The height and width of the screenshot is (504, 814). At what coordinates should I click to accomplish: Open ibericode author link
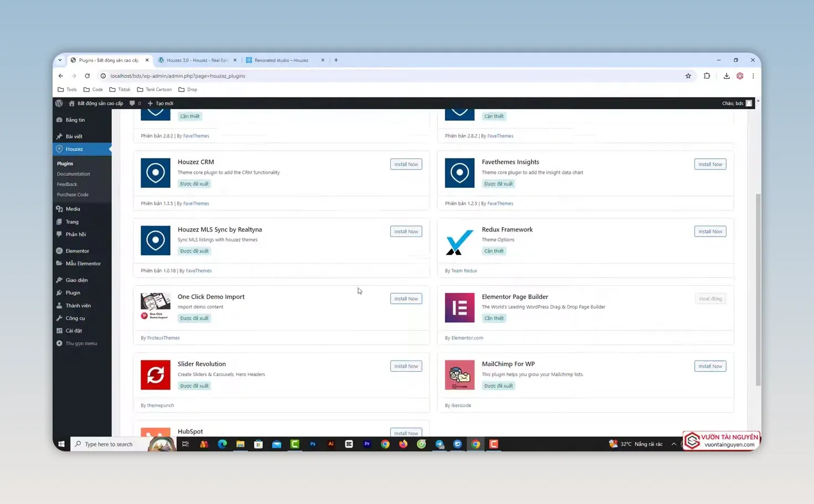tap(461, 405)
